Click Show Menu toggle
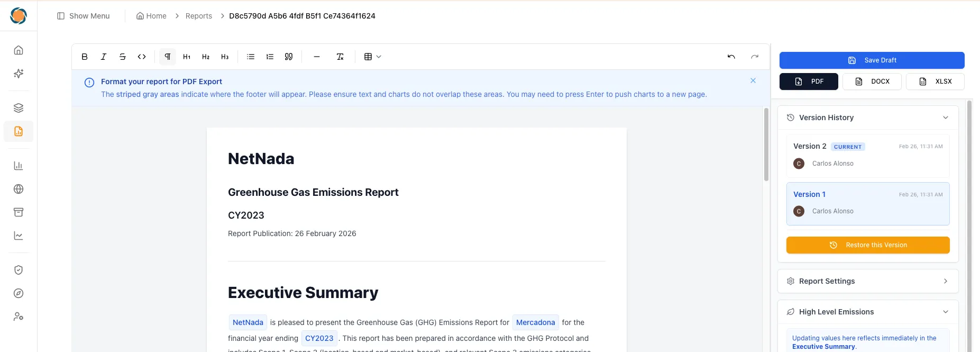 pyautogui.click(x=84, y=16)
